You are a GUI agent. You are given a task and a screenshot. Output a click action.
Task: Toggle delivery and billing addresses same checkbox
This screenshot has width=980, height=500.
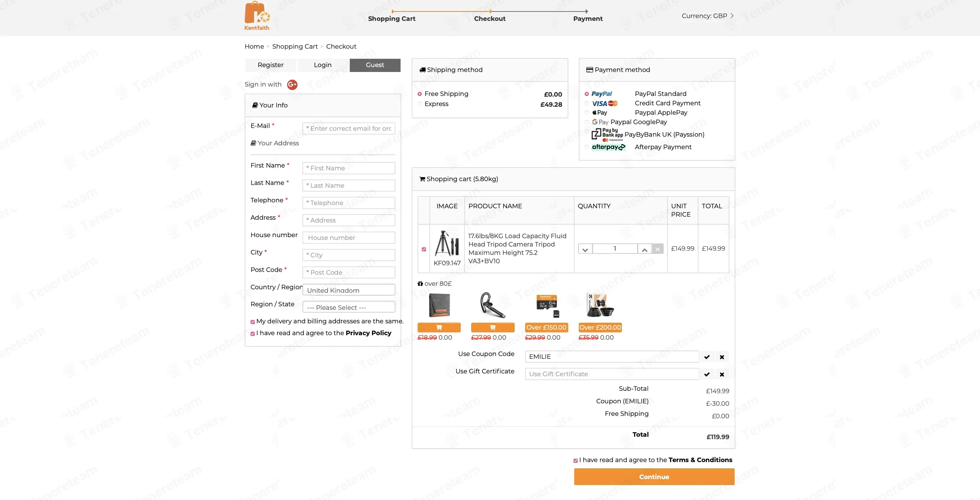click(253, 322)
